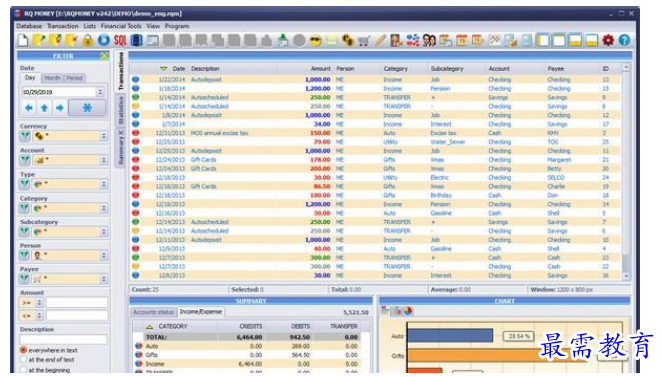
Task: Click the pencil edit toolbar icon
Action: coord(380,41)
